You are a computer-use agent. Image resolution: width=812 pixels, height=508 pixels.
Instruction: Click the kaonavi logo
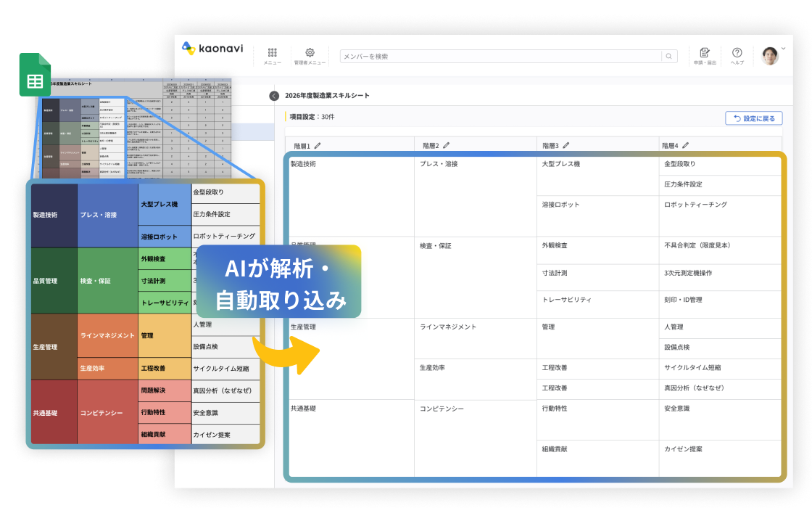point(212,49)
